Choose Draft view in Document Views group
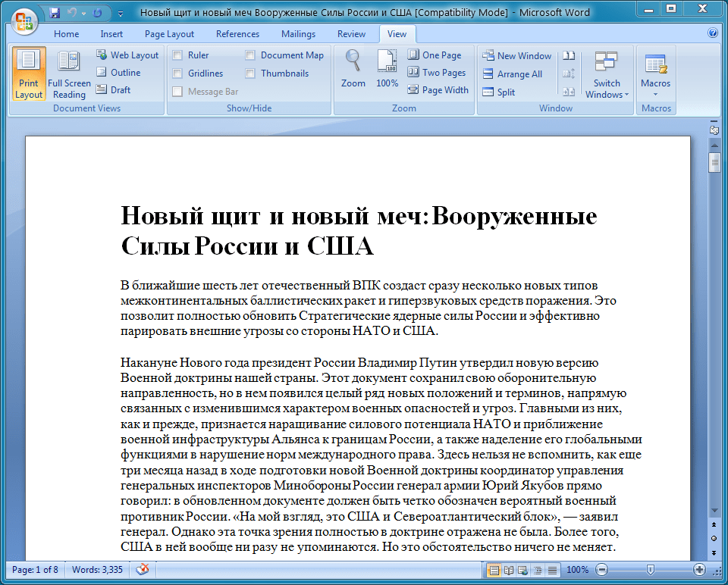This screenshot has width=728, height=585. click(113, 90)
